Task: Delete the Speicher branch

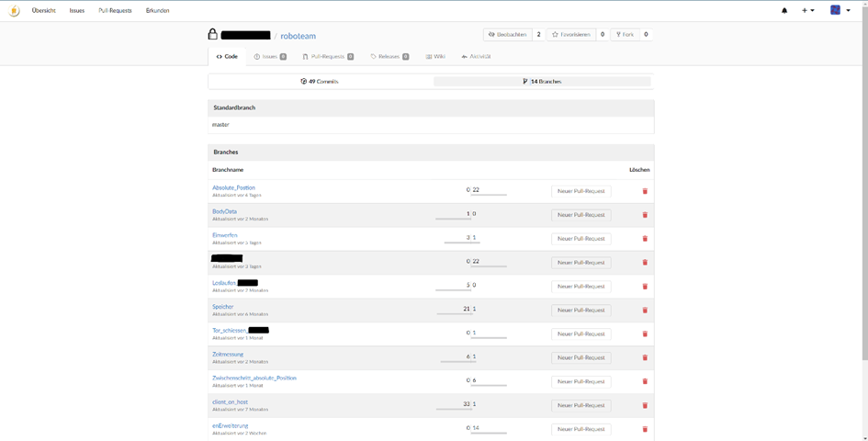Action: (645, 311)
